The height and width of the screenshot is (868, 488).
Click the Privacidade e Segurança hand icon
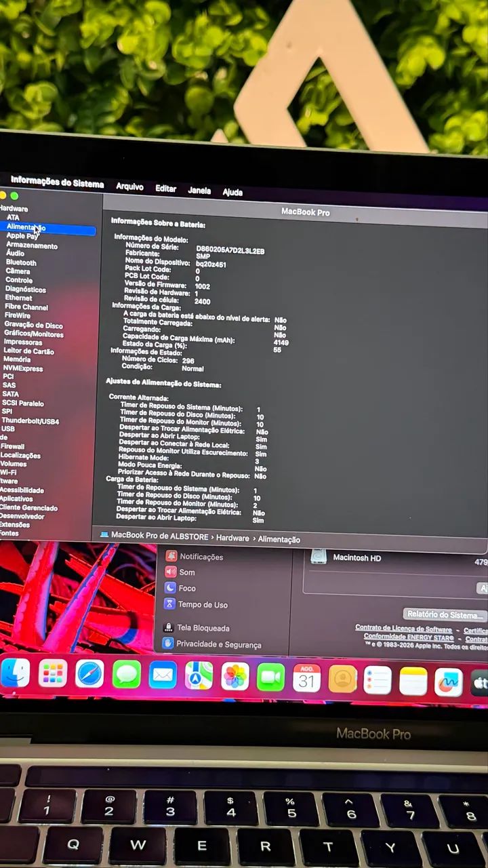tap(168, 644)
